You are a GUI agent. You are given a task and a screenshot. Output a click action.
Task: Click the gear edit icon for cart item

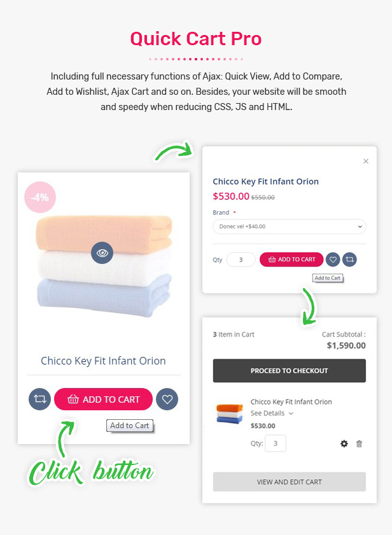click(x=344, y=443)
